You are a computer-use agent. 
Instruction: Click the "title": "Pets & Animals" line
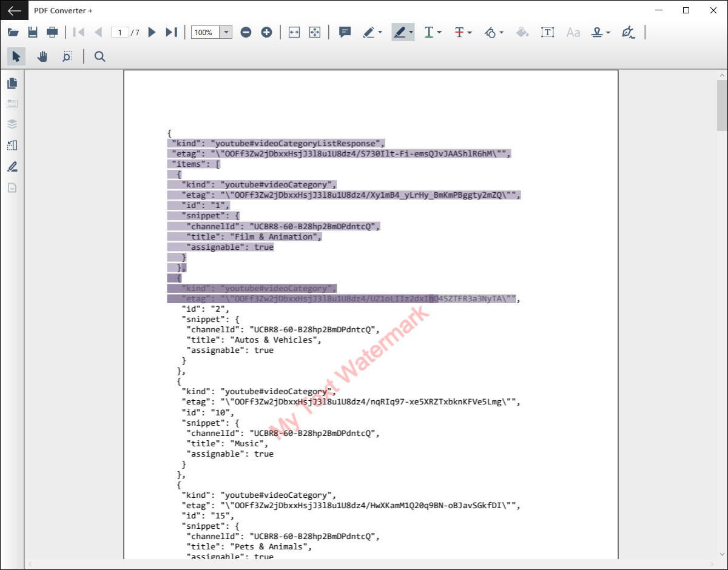click(x=249, y=546)
